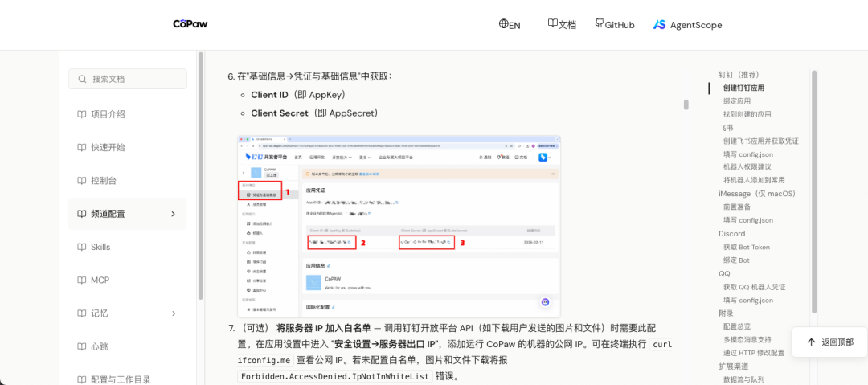Viewport: 868px width, 385px height.
Task: Open 心跳 via its book icon
Action: click(x=81, y=346)
